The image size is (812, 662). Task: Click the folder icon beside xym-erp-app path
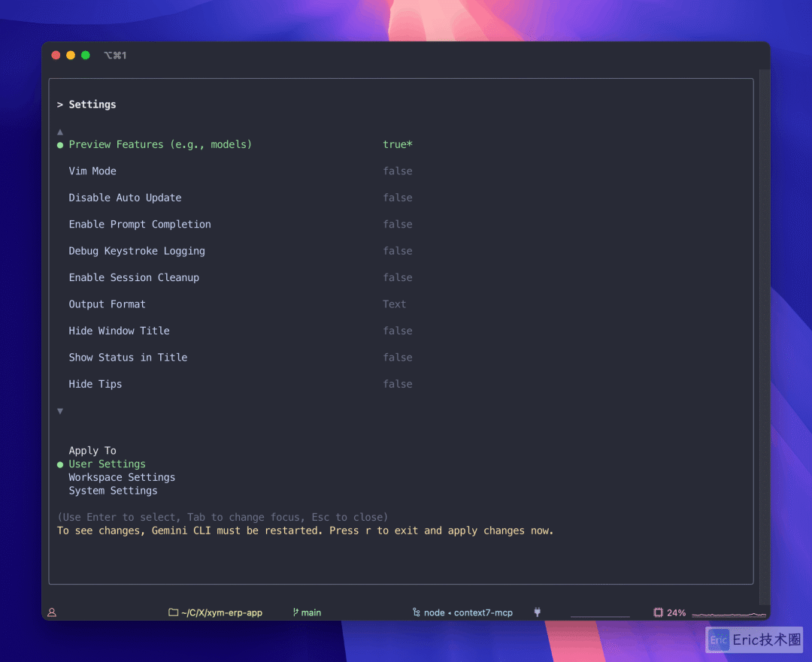tap(173, 612)
